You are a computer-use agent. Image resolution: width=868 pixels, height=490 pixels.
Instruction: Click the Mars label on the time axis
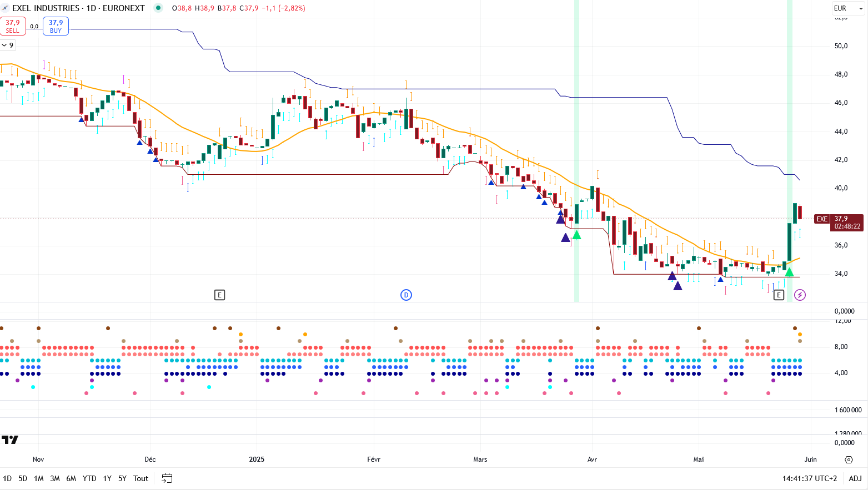[x=480, y=459]
